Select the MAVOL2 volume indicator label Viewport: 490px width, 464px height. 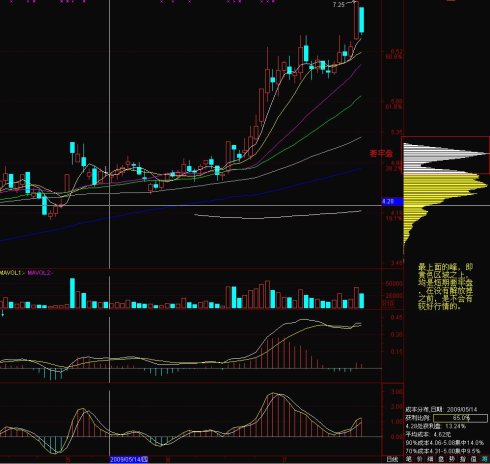tap(40, 273)
